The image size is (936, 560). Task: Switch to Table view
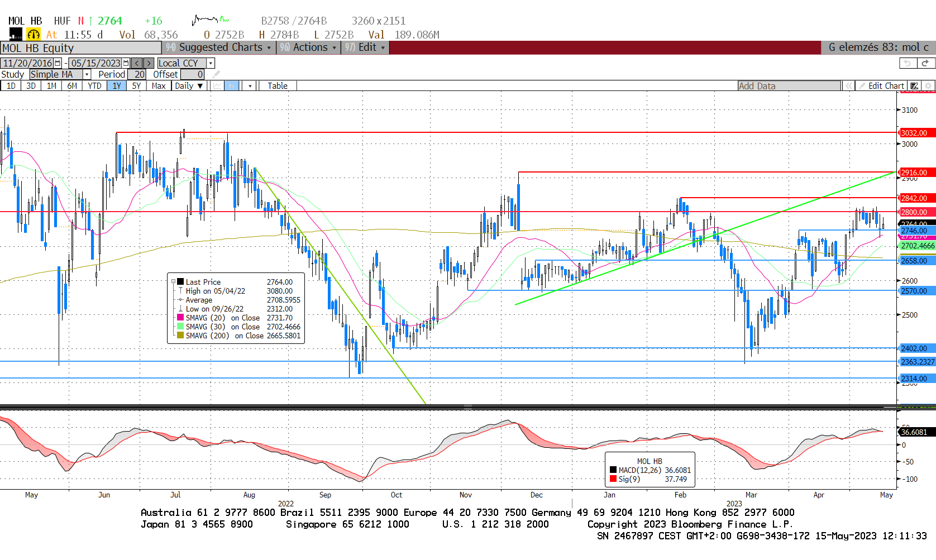coord(278,86)
